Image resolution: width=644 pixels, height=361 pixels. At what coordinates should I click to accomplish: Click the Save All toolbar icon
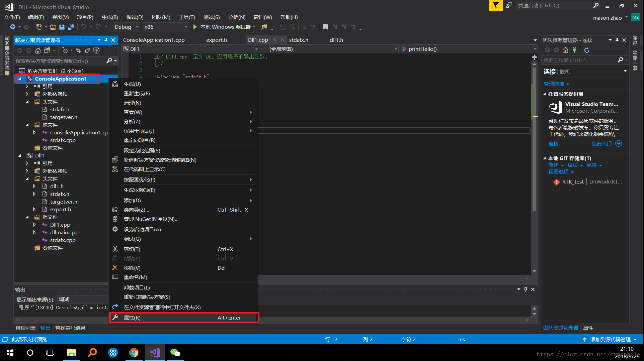[71, 27]
